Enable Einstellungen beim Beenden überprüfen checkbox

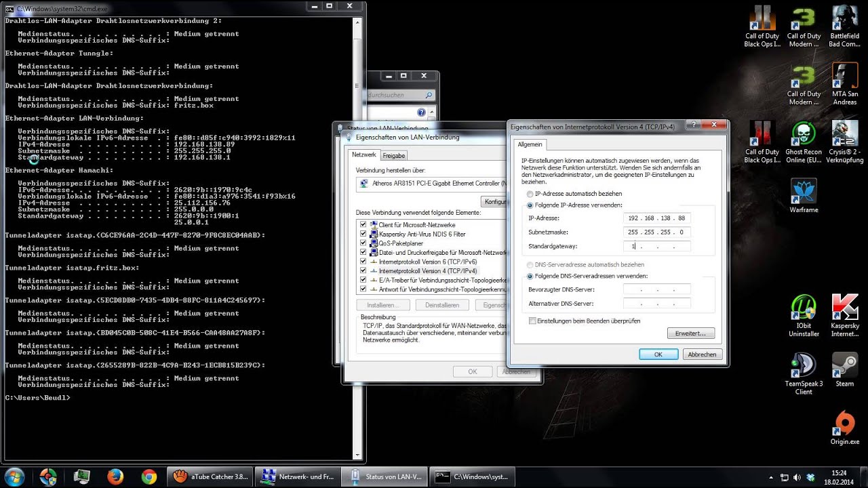pos(532,321)
